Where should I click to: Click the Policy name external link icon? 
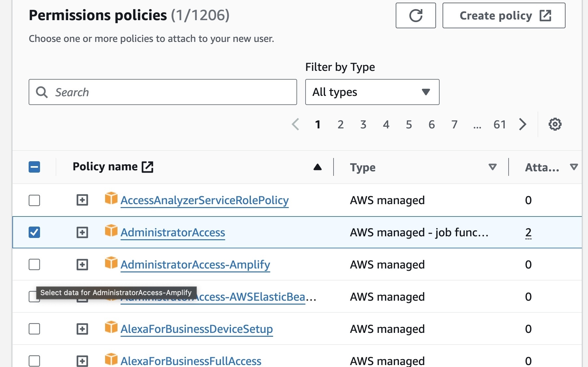tap(147, 167)
